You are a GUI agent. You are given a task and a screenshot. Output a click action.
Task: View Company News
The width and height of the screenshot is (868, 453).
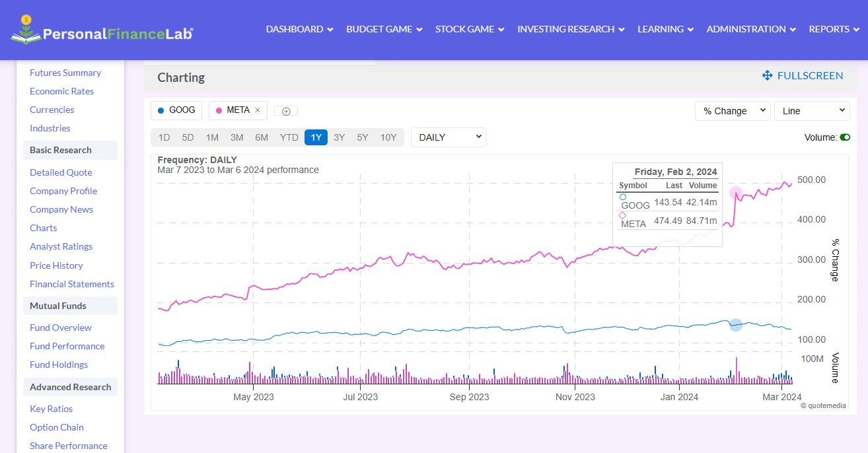tap(61, 209)
